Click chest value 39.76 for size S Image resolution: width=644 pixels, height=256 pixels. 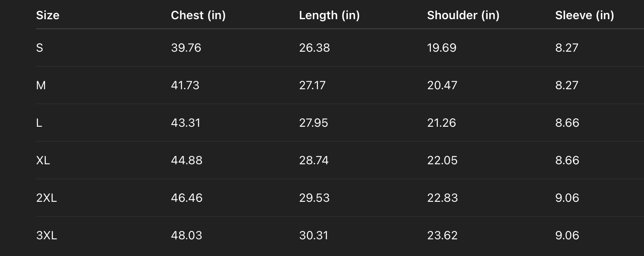[186, 48]
